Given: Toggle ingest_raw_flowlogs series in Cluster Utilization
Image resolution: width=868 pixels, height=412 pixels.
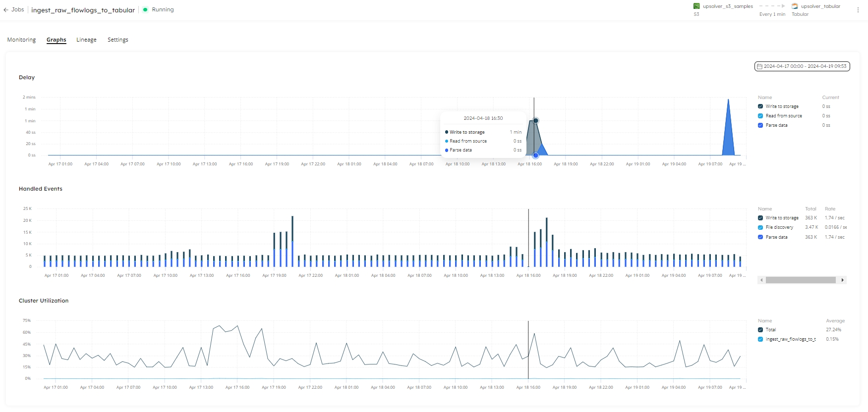Looking at the screenshot, I should click(760, 339).
